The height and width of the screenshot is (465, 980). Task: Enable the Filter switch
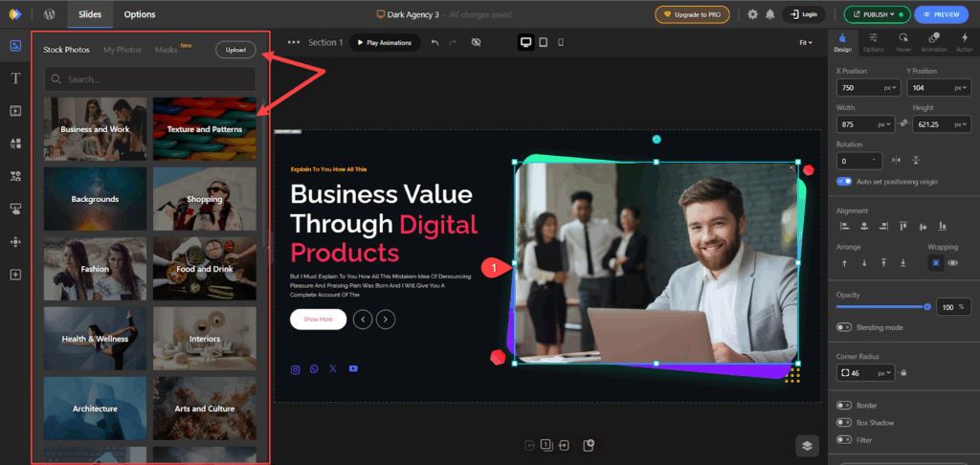click(844, 440)
